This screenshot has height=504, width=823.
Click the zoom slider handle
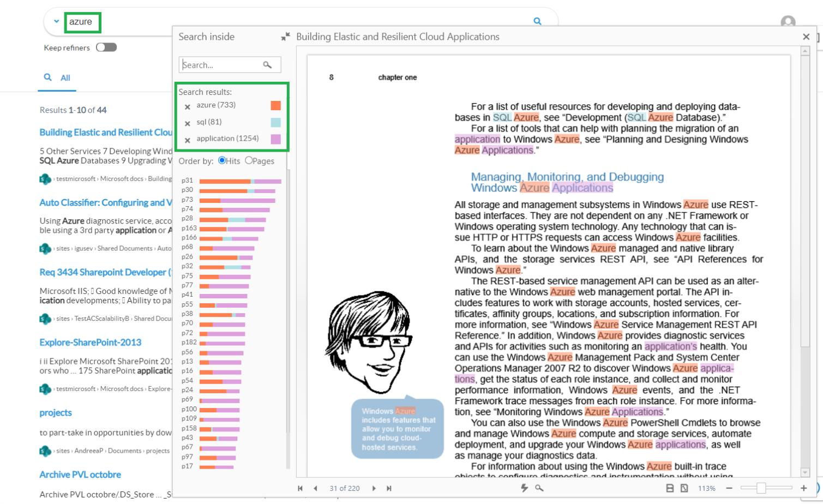tap(761, 488)
